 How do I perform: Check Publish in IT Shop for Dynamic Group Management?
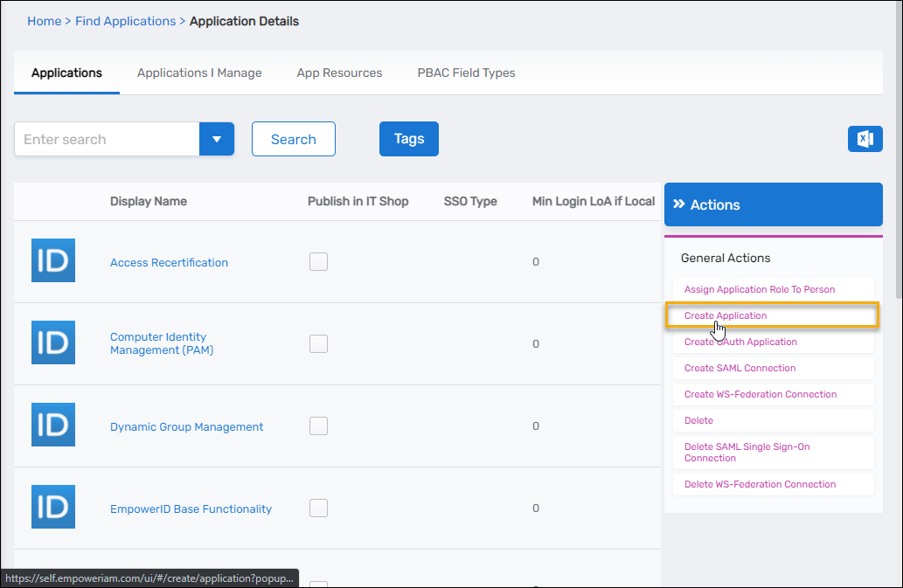click(x=318, y=425)
